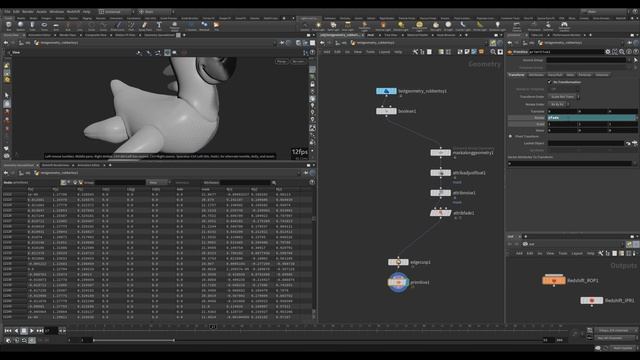Switch to the Particles parameter tab
The width and height of the screenshot is (640, 360).
pyautogui.click(x=584, y=75)
